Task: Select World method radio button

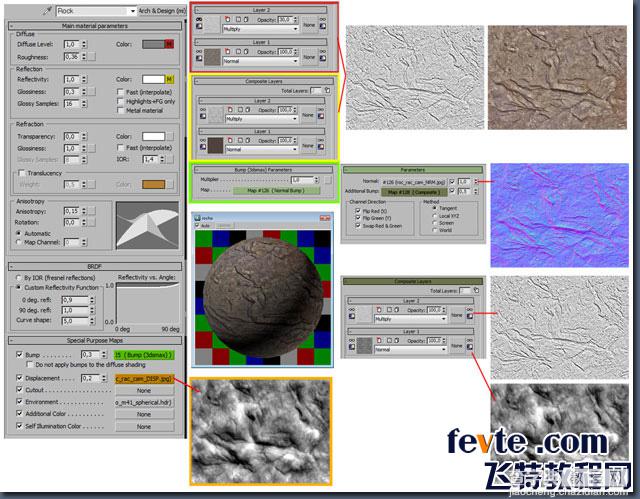Action: (x=435, y=230)
